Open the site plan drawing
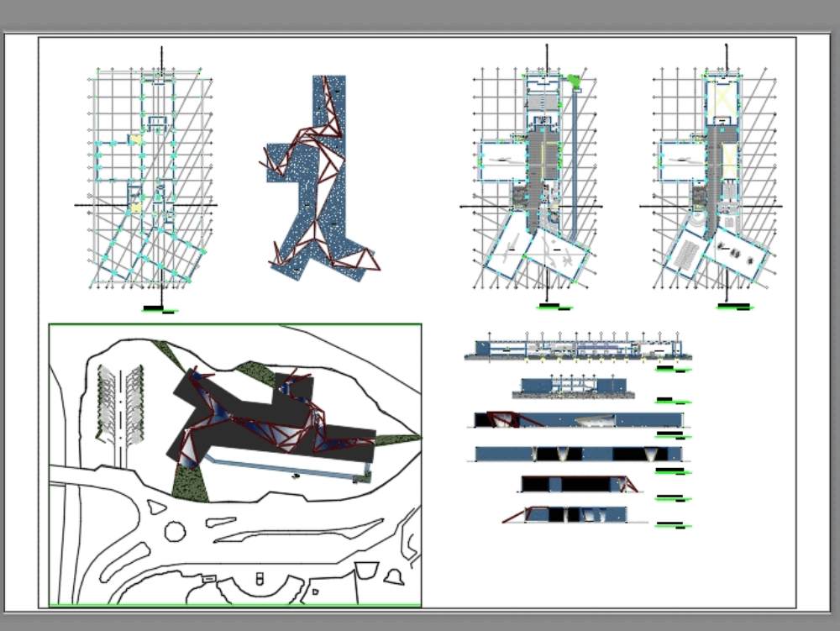Viewport: 840px width, 631px height. (235, 462)
